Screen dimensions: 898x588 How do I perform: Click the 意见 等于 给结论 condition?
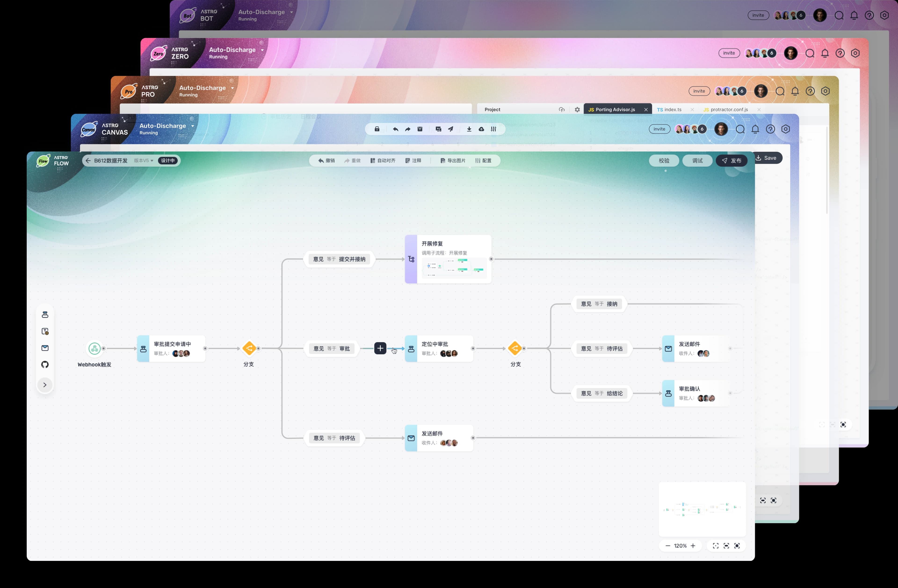[602, 393]
